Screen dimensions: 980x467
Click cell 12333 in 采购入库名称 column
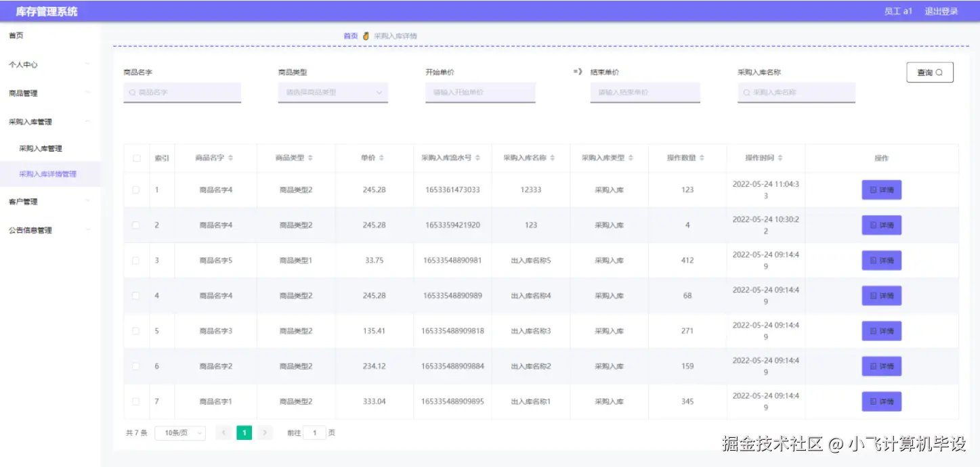point(531,190)
